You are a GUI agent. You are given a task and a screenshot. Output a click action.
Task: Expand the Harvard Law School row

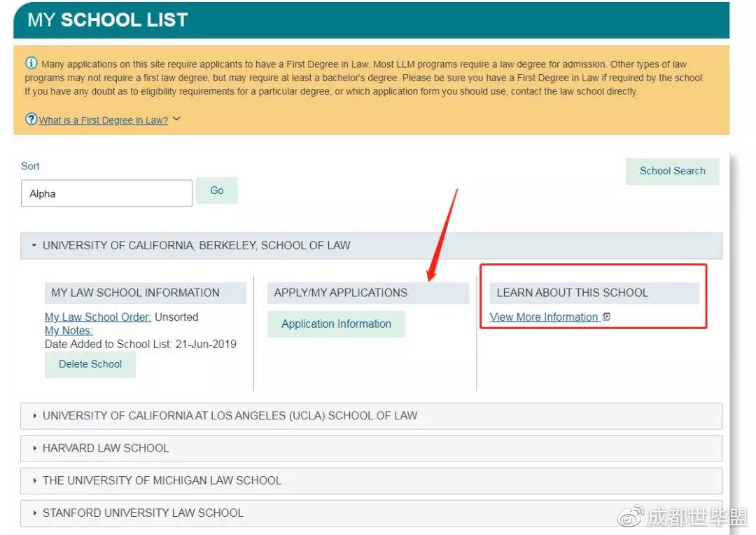(x=371, y=448)
